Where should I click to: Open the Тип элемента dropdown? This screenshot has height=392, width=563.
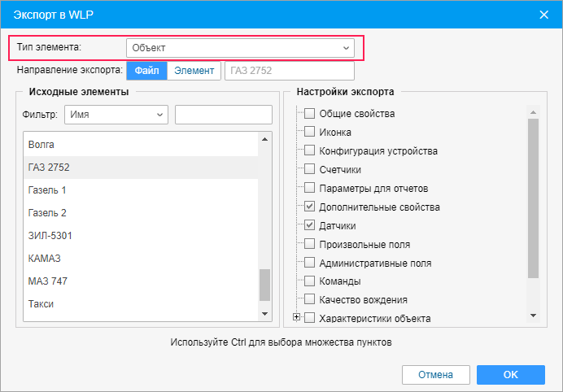(240, 48)
